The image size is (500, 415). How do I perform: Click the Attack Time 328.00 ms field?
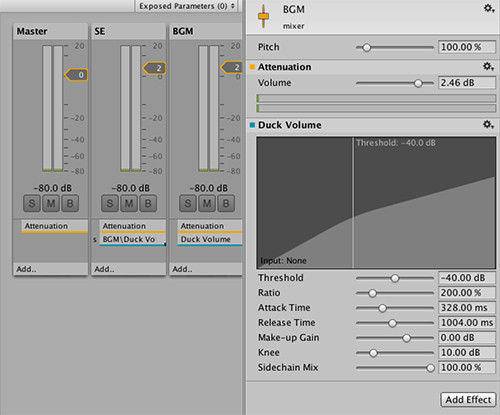click(x=467, y=308)
